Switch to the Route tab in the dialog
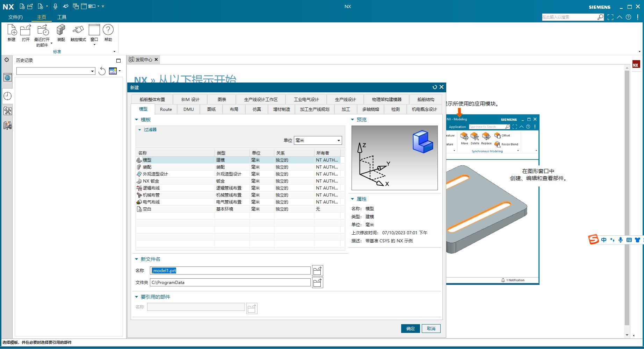 click(x=166, y=109)
